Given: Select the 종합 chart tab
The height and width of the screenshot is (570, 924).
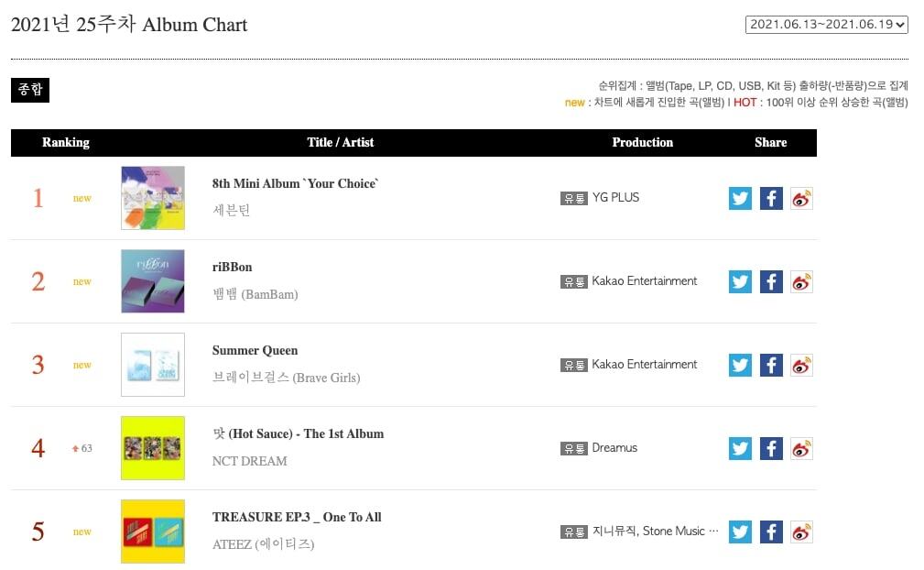Looking at the screenshot, I should coord(30,90).
